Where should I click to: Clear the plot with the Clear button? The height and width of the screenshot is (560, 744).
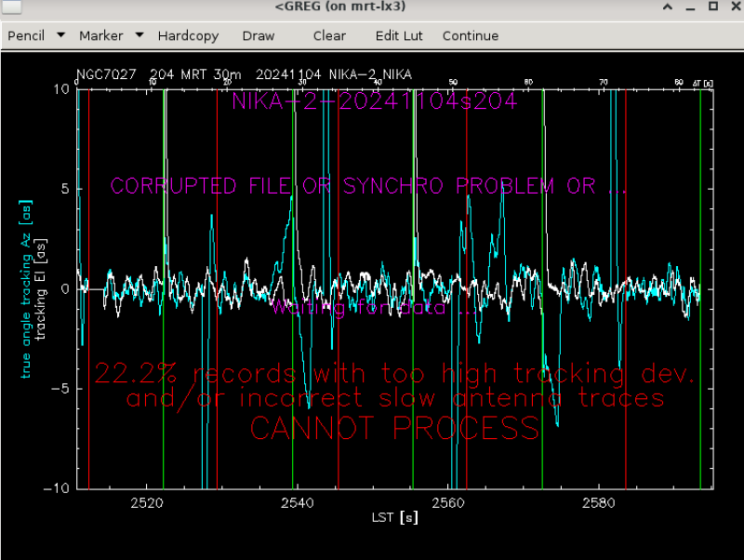point(329,35)
